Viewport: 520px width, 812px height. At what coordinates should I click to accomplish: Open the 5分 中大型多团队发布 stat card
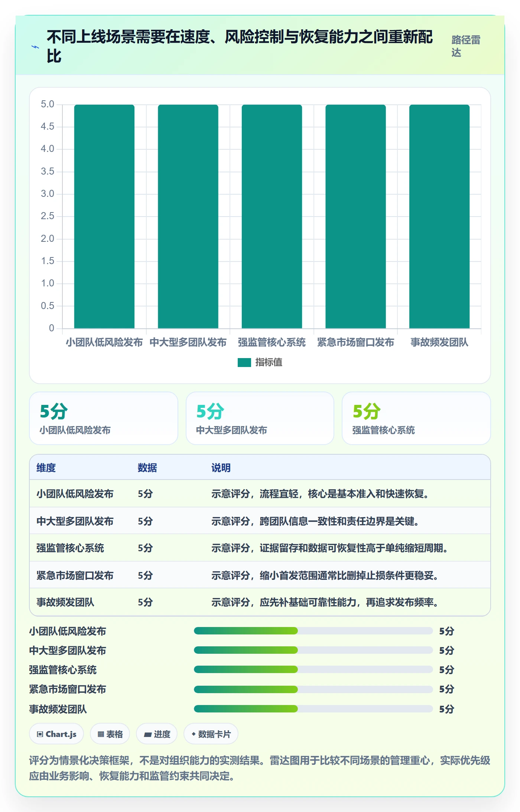click(260, 418)
